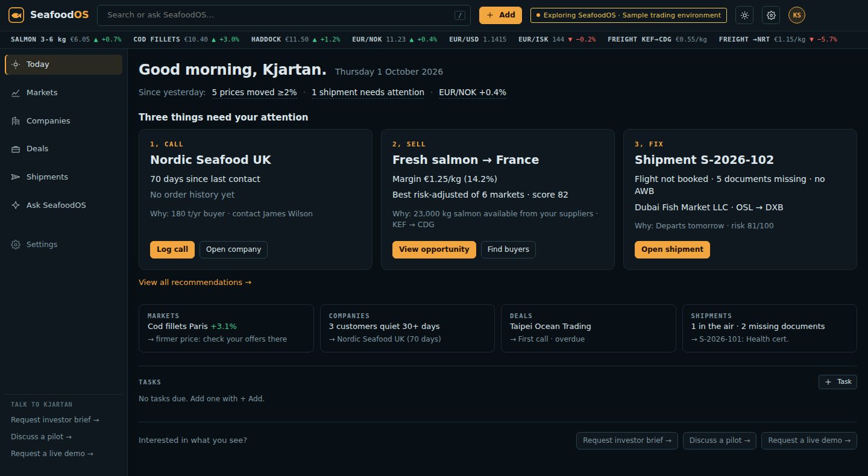Click the Deals briefcase icon in sidebar
Viewport: 868px width, 476px height.
pos(16,149)
